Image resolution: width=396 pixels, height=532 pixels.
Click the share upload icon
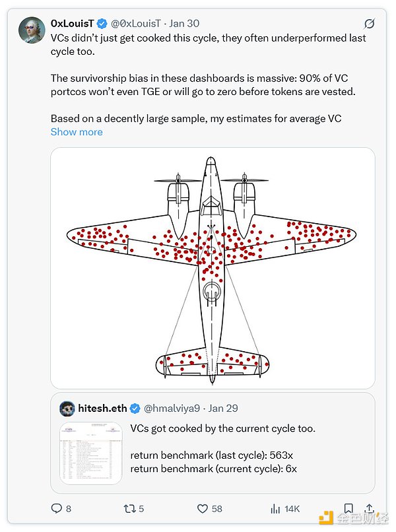tap(370, 508)
